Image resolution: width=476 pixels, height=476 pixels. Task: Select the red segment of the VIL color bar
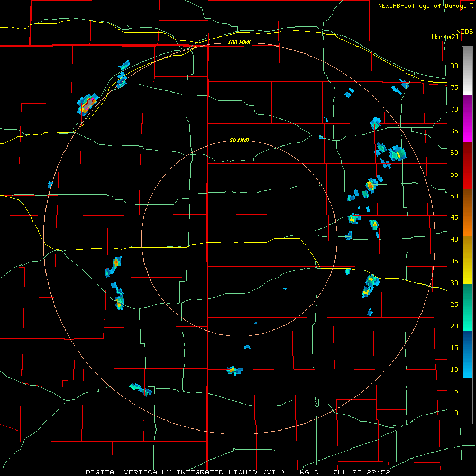tap(467, 166)
